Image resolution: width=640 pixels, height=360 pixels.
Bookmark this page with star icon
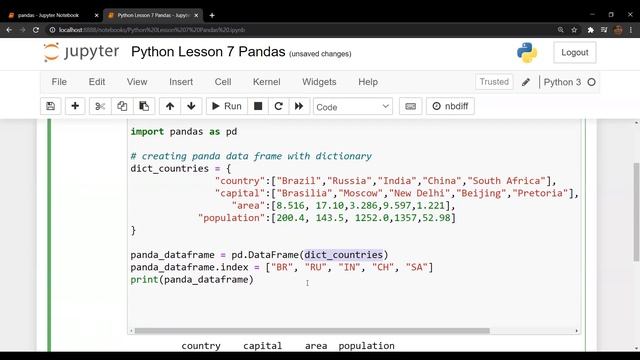click(574, 30)
